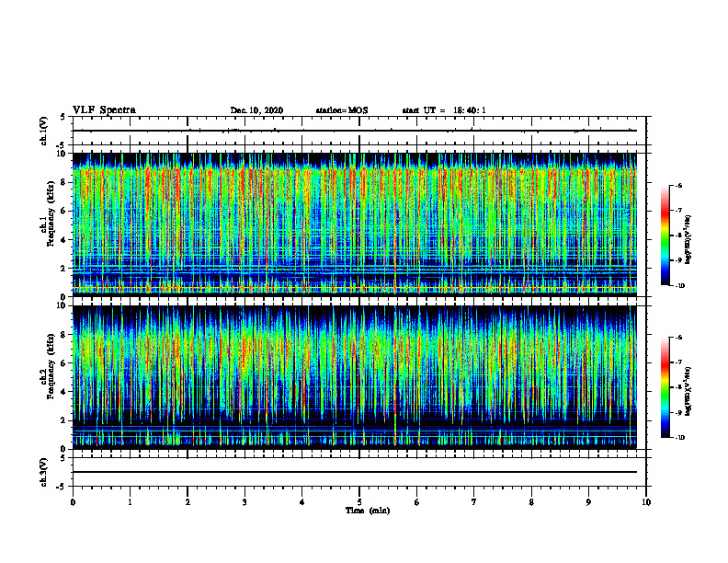Click the ch.2 color scale bar
Viewport: 728px width, 563px height.
(x=665, y=387)
